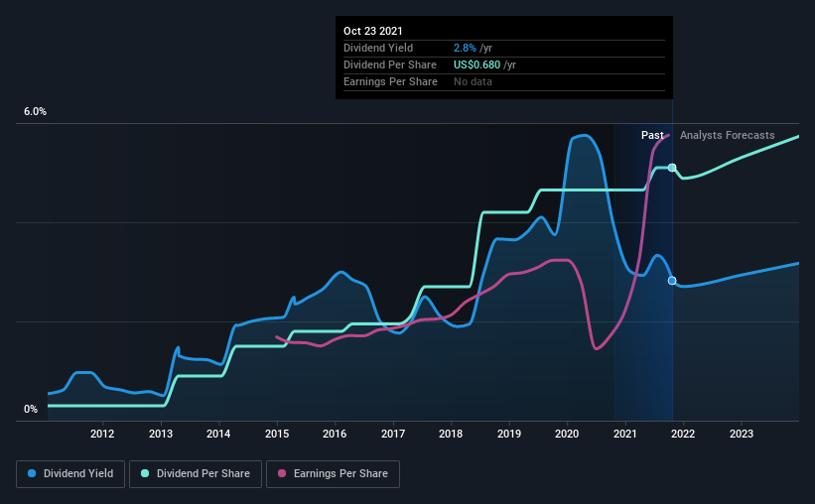The image size is (815, 504).
Task: Click the 'US$0.680' dividend per share value
Action: [x=476, y=64]
